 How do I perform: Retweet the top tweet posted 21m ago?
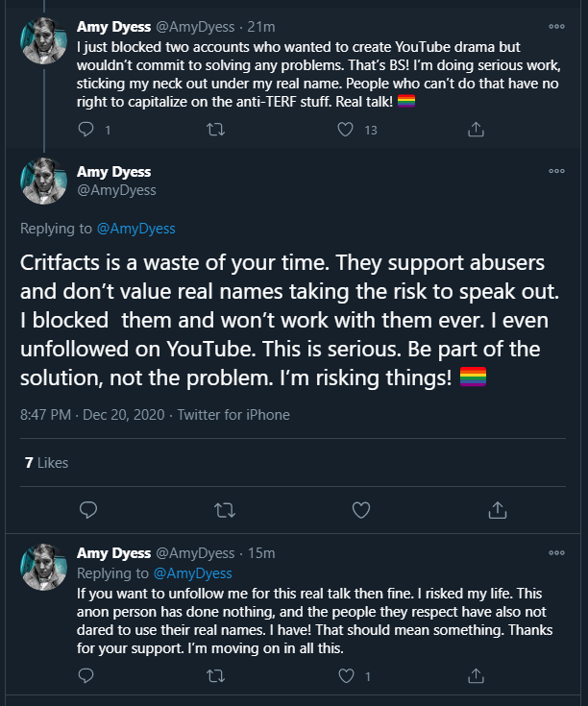click(x=215, y=130)
